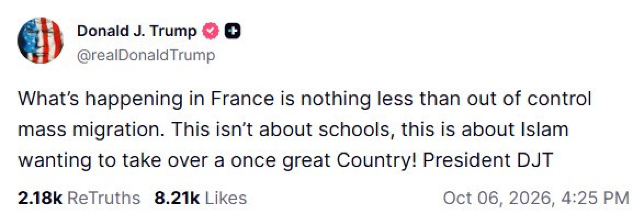Open the @realDonaldTrump handle link

coord(146,55)
